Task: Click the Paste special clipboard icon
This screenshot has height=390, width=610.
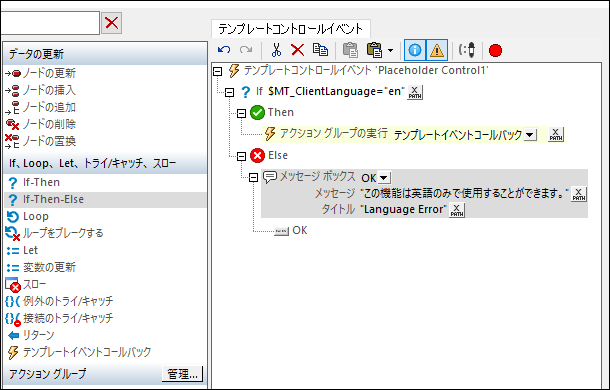Action: coord(374,50)
